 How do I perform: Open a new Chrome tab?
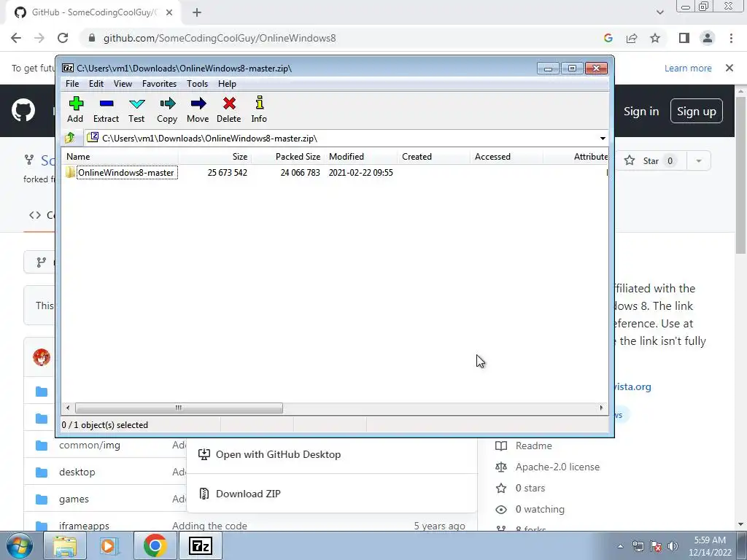point(197,13)
